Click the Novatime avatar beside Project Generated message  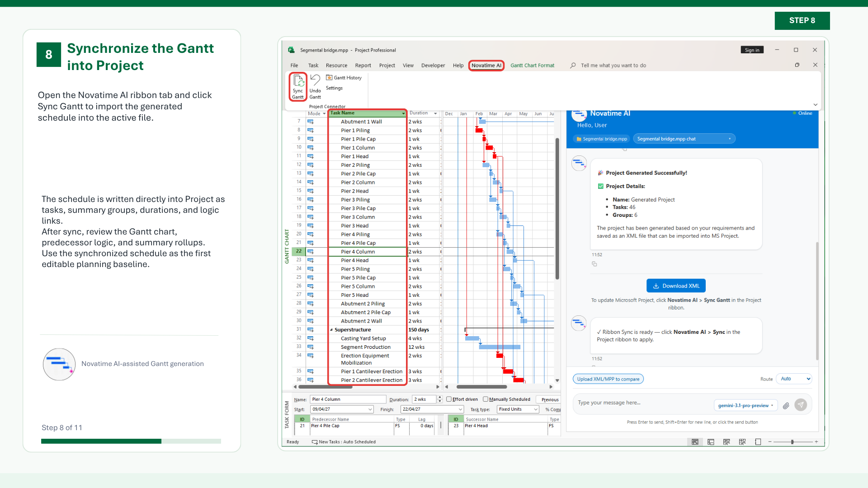click(x=579, y=163)
